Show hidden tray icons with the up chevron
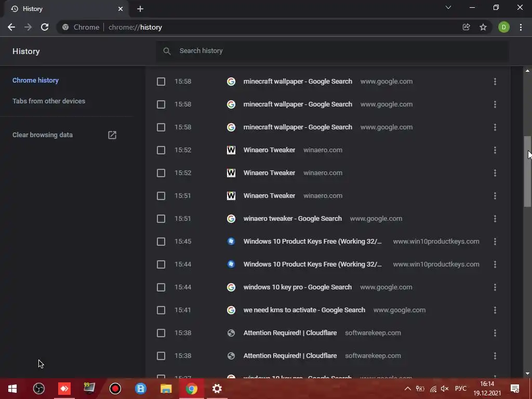Screen dimensions: 532x399 pos(408,389)
